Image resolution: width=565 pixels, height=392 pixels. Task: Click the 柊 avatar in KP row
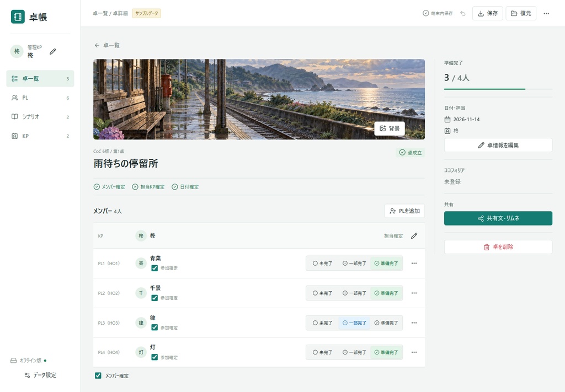click(x=141, y=236)
